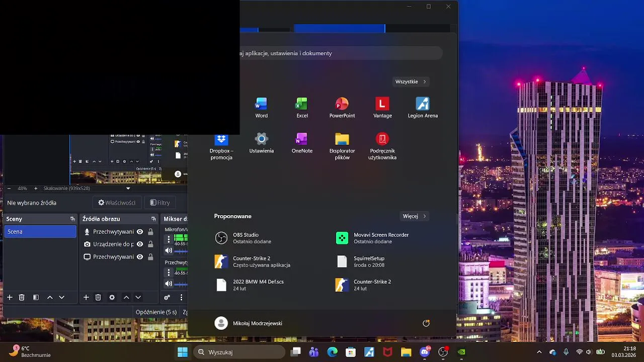Move source up in Źródła obrazu
Image resolution: width=644 pixels, height=362 pixels.
126,298
